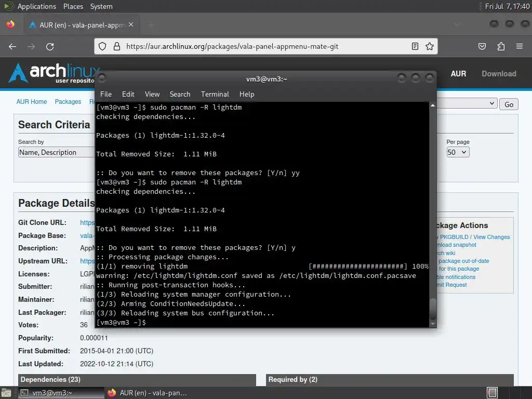Click the '2015-04-01 21:00 (UTC)' first submitted value
The image size is (532, 399).
click(117, 351)
